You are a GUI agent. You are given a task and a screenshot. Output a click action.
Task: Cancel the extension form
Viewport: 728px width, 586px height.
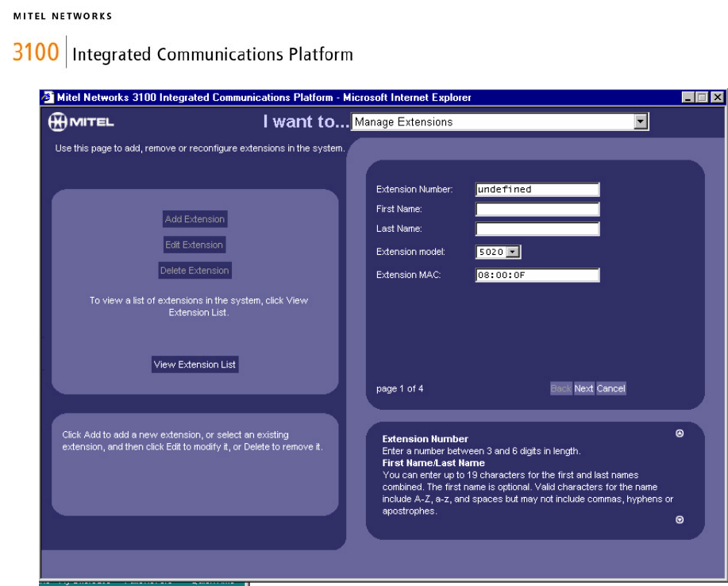click(611, 388)
